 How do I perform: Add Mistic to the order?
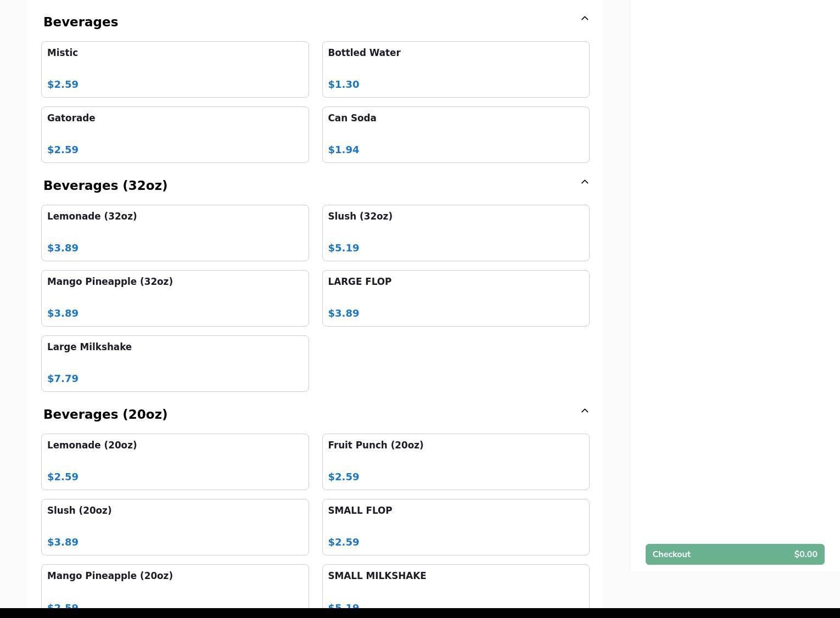(x=175, y=69)
